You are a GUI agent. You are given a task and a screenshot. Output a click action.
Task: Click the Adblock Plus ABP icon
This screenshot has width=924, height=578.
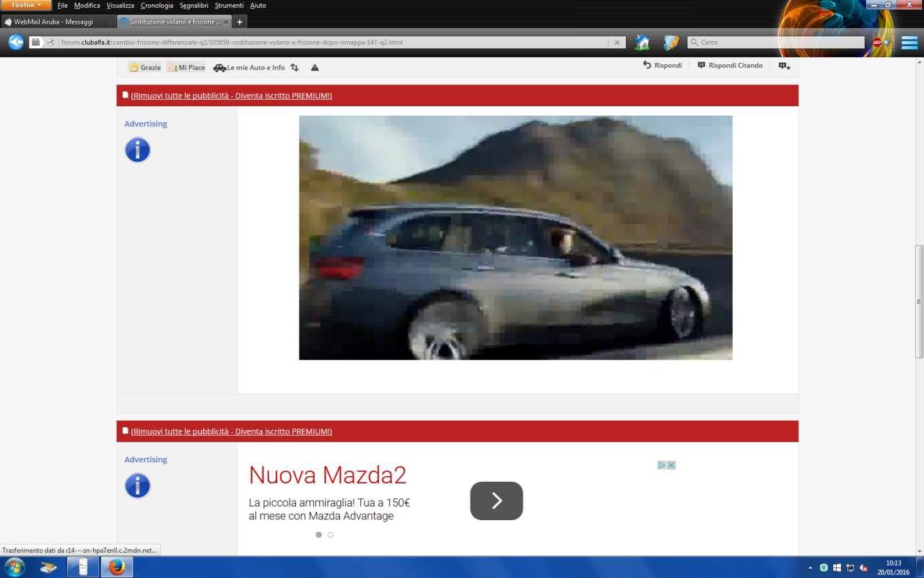pyautogui.click(x=877, y=43)
